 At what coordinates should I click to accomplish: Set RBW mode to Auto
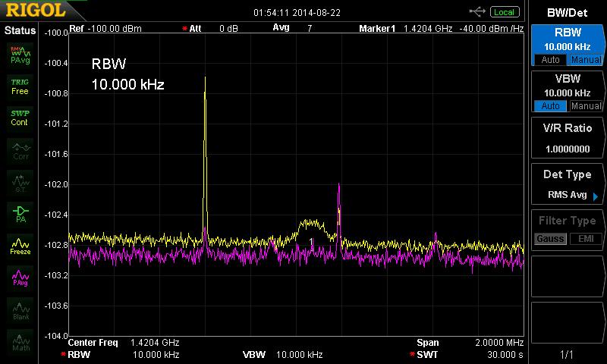(x=550, y=60)
